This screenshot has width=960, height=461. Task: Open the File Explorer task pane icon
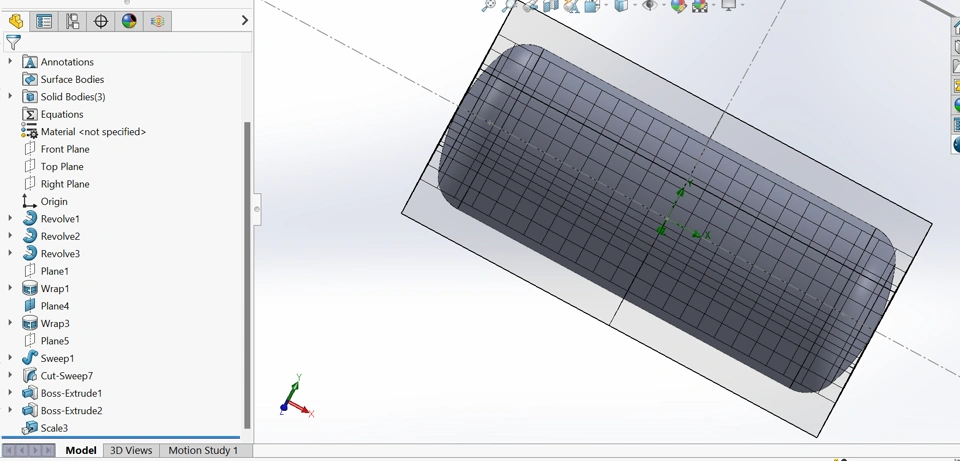[955, 66]
